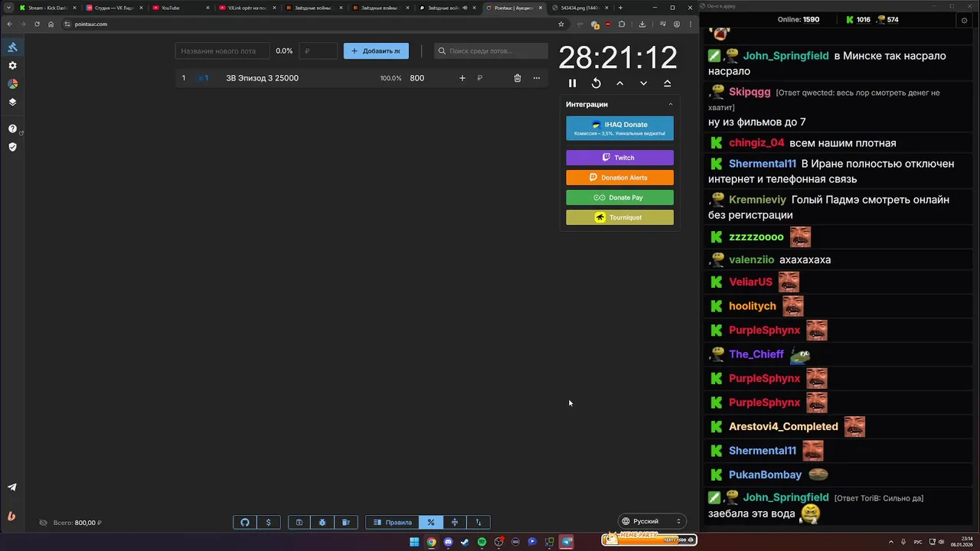Click the double-up timer icon with underline
The width and height of the screenshot is (980, 551).
(x=668, y=83)
